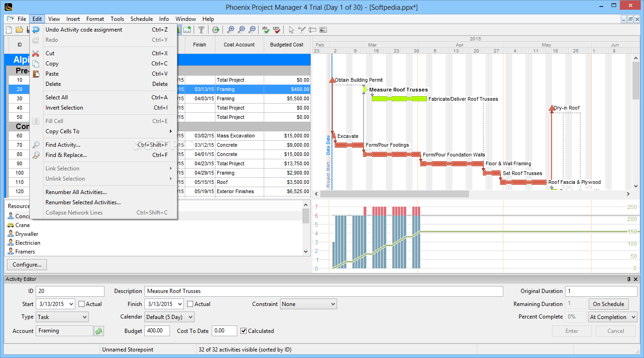The width and height of the screenshot is (644, 358).
Task: Open the File menu
Action: pyautogui.click(x=22, y=19)
